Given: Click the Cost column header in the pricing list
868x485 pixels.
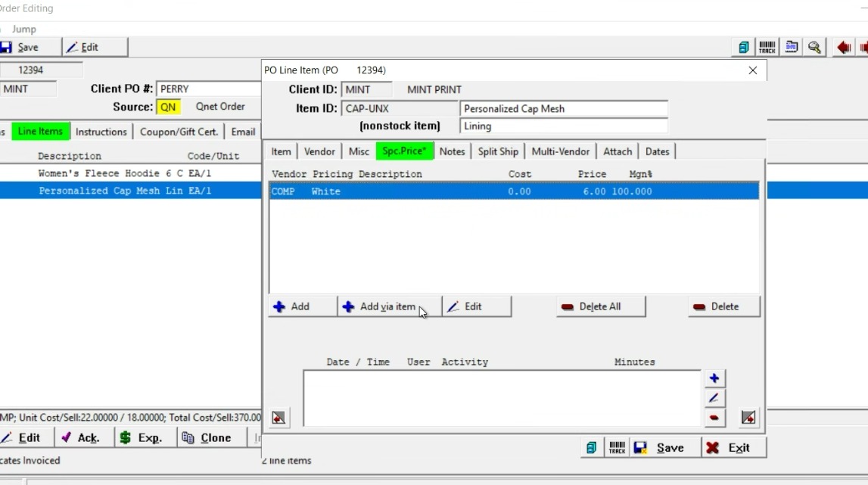Looking at the screenshot, I should [520, 174].
